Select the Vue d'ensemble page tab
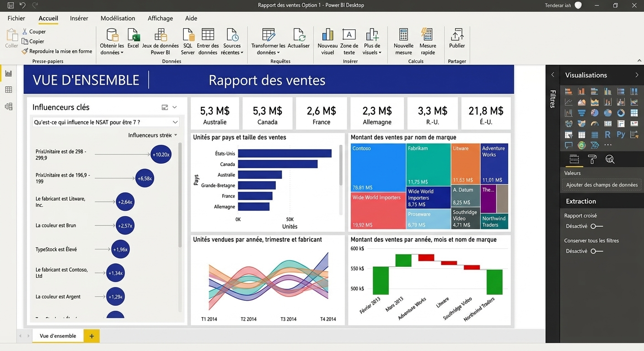 tap(58, 336)
